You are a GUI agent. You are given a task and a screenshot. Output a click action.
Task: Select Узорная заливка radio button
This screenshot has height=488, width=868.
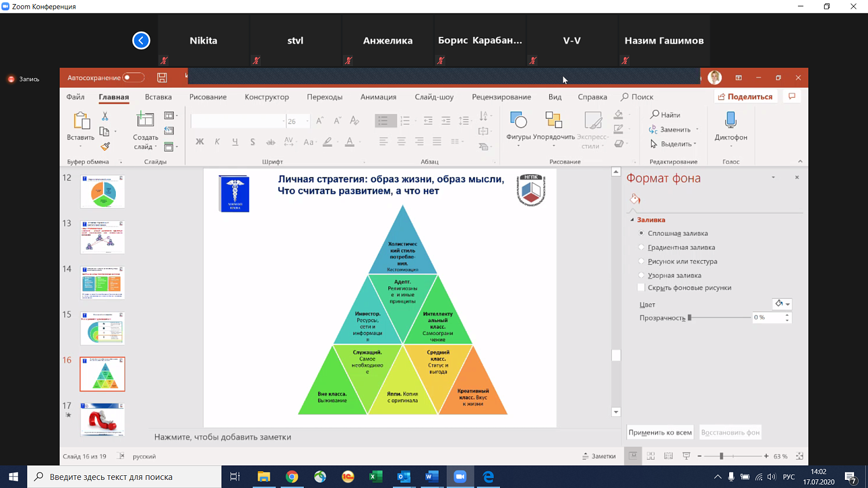(641, 275)
